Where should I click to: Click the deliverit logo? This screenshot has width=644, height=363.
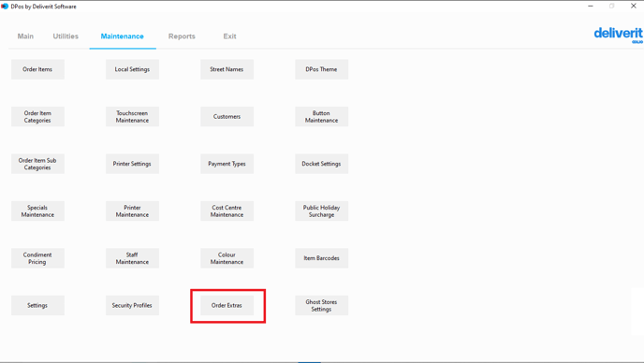point(618,35)
